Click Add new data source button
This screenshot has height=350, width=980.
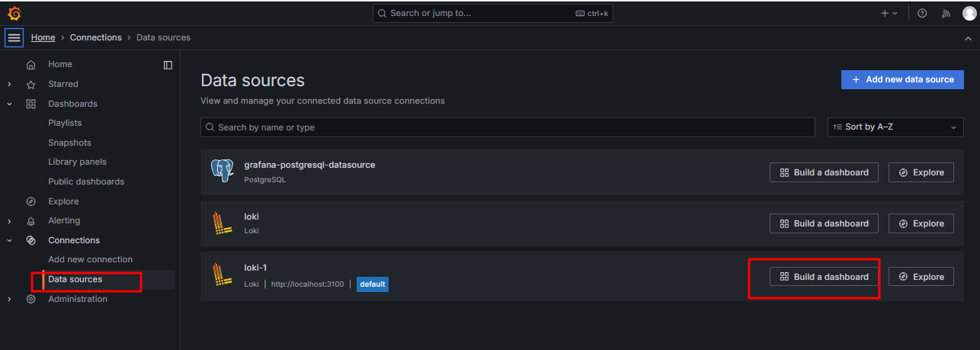pyautogui.click(x=902, y=79)
